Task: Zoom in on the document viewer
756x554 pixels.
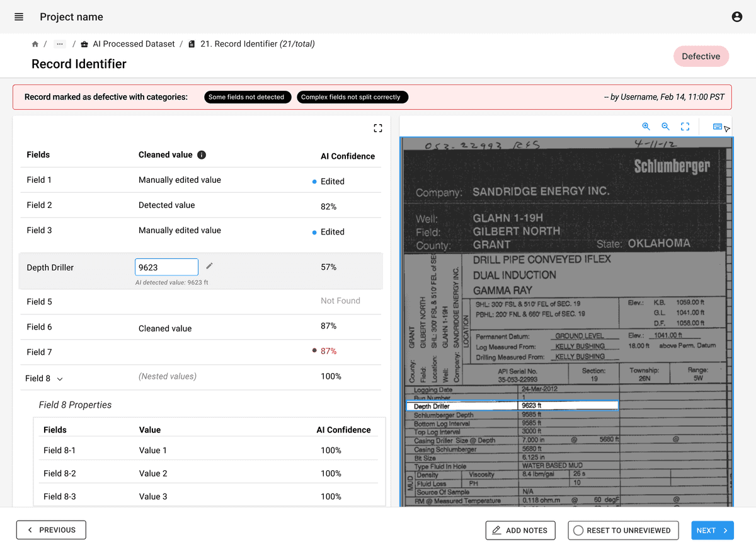Action: click(x=646, y=127)
